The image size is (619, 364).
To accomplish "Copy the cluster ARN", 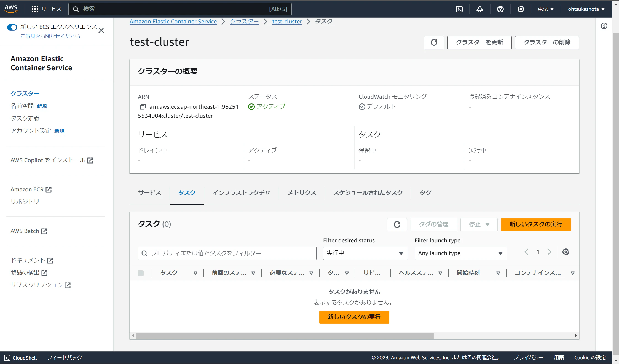I will coord(143,107).
